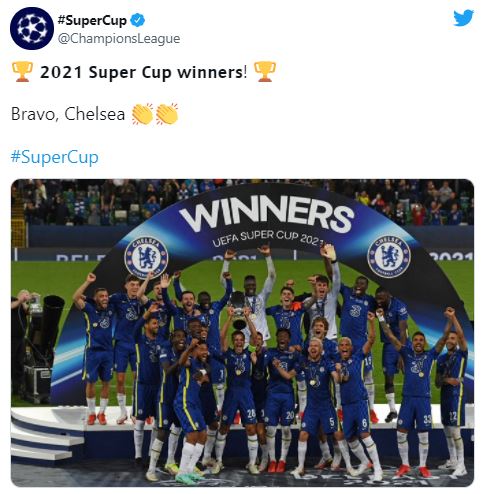Click the trophy emoji after 'winners!'
This screenshot has height=494, width=483.
pyautogui.click(x=265, y=71)
